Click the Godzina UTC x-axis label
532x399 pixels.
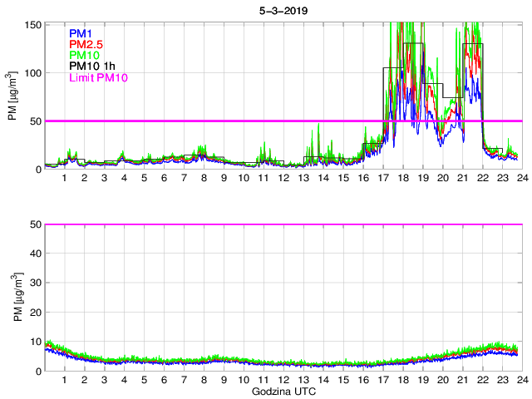pos(282,391)
